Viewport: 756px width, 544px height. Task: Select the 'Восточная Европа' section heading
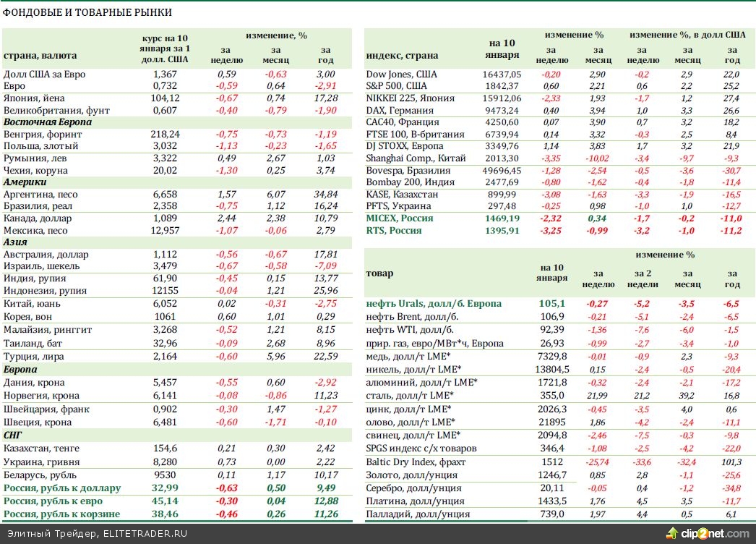click(x=47, y=122)
